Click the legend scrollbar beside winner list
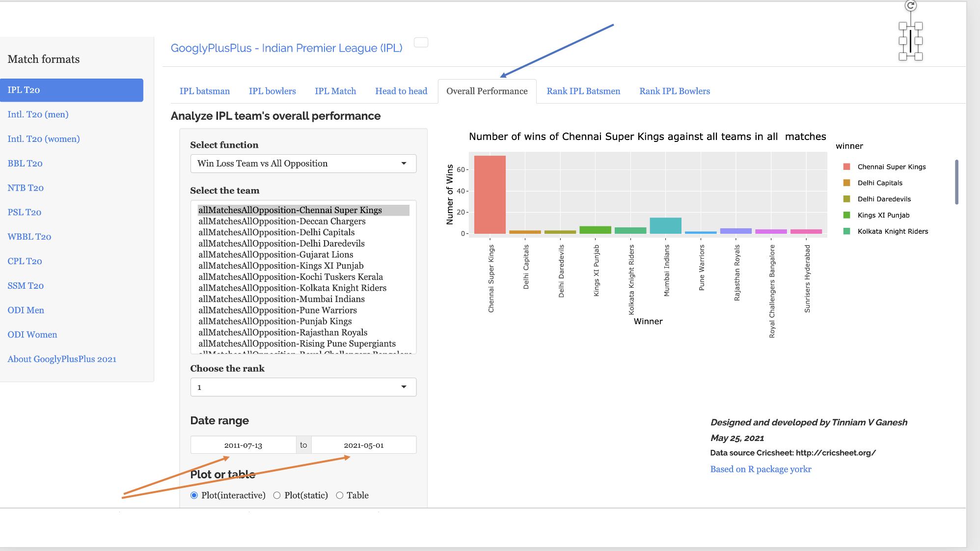This screenshot has width=980, height=551. (x=956, y=182)
